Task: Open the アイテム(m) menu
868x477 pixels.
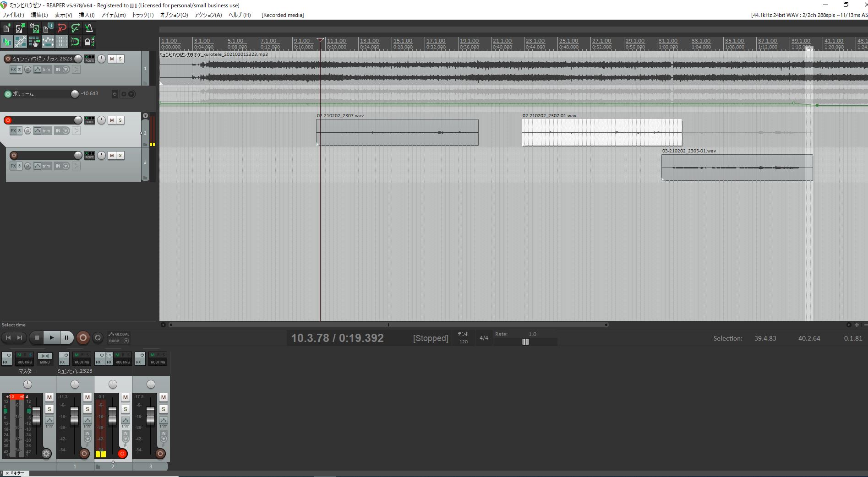Action: tap(113, 15)
